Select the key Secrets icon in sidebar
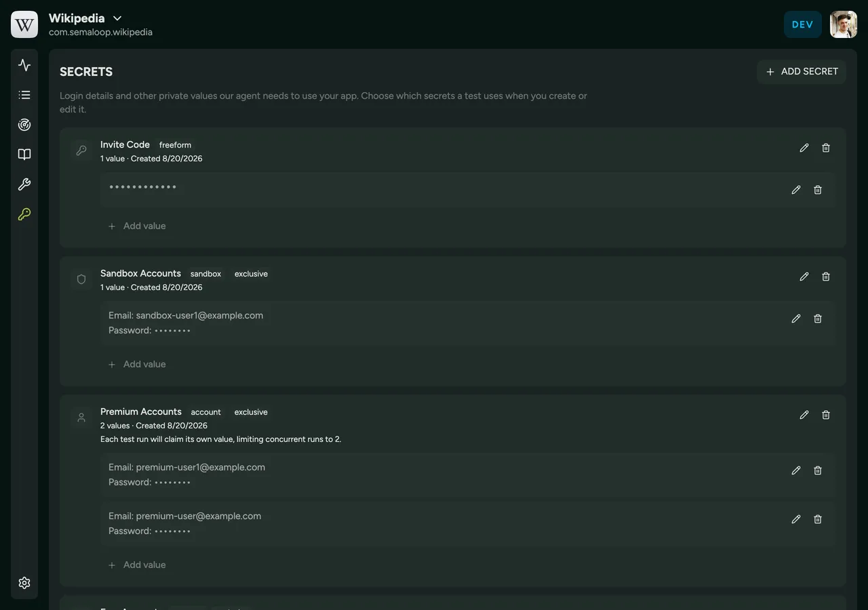This screenshot has height=610, width=868. [x=24, y=214]
